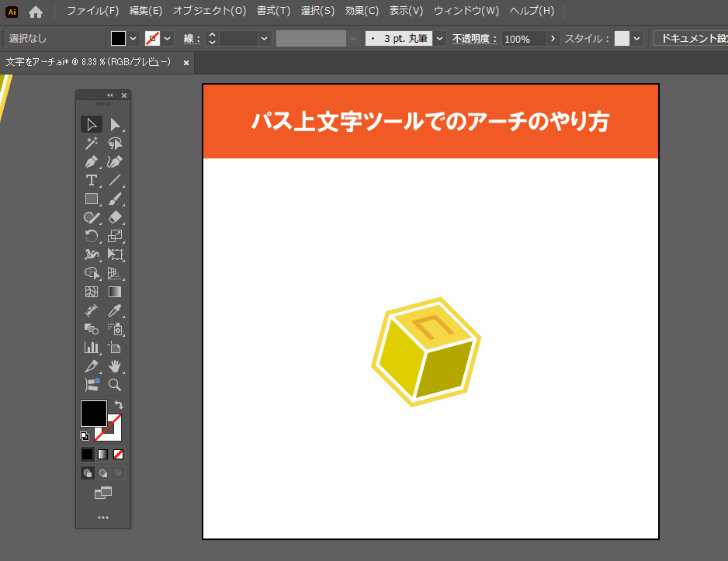Select the Zoom tool
Screen dimensions: 728x561
(x=115, y=385)
